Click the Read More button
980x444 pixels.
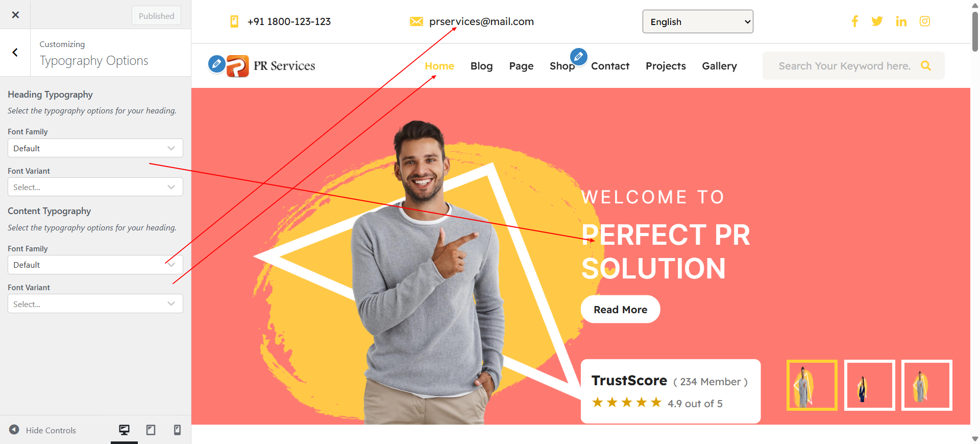click(621, 309)
